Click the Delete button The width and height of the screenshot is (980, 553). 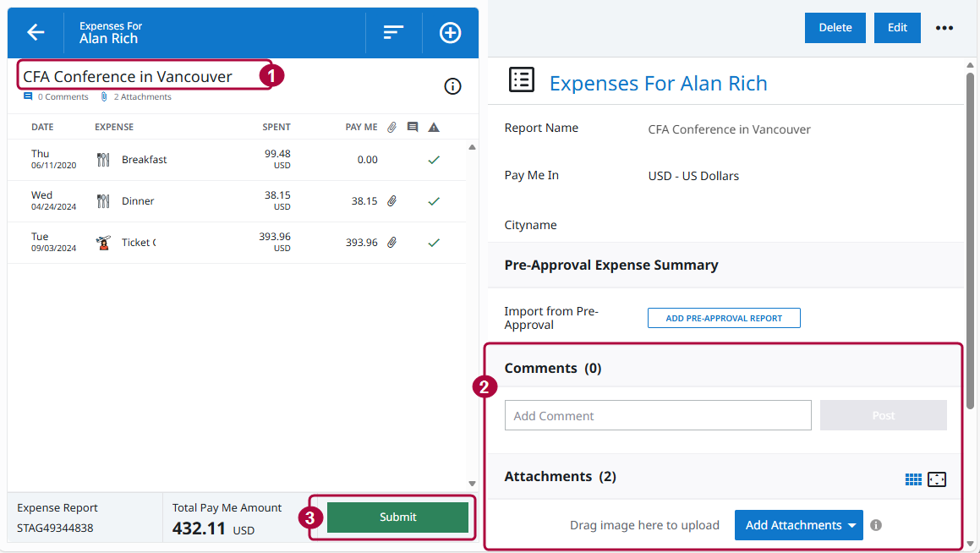[x=835, y=28]
